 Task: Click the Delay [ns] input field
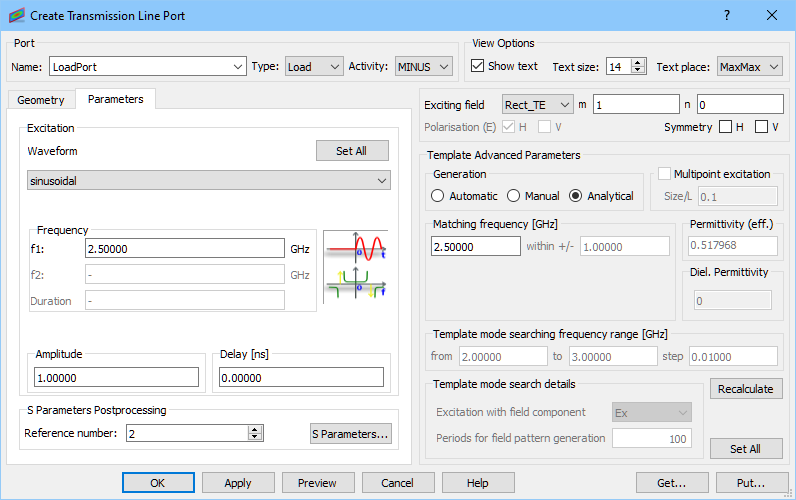coord(301,378)
